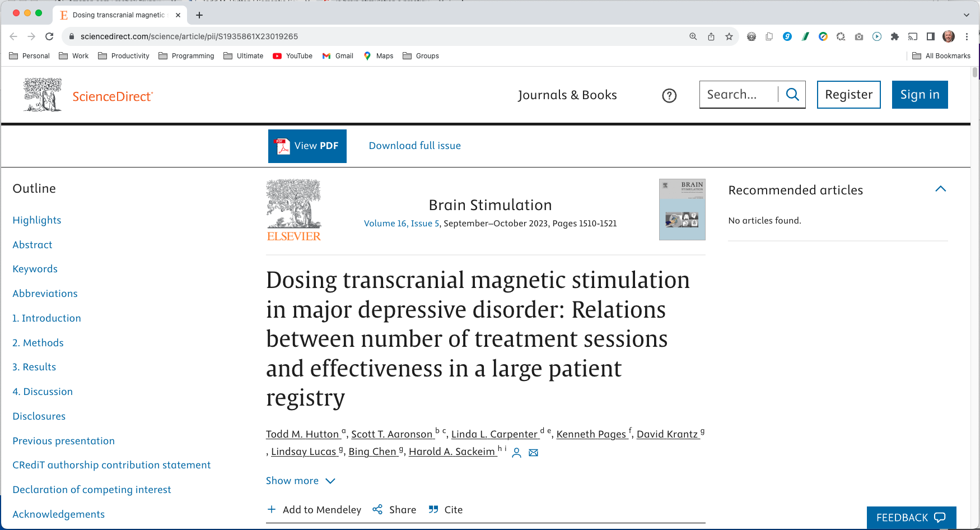Add article to Mendeley via plus icon
This screenshot has height=530, width=980.
coord(272,509)
